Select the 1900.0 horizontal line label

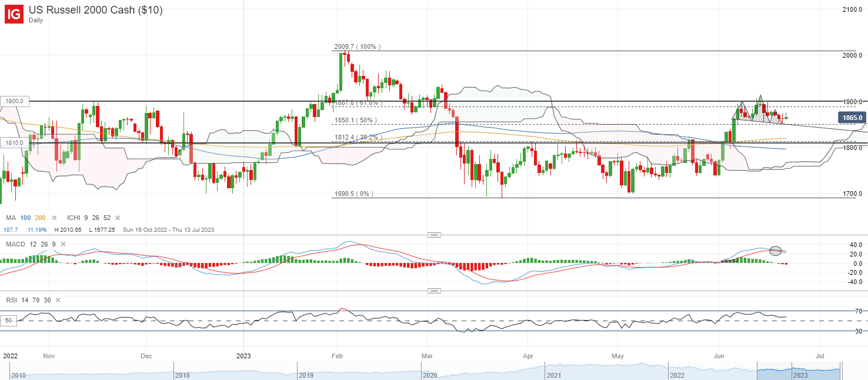pyautogui.click(x=14, y=101)
